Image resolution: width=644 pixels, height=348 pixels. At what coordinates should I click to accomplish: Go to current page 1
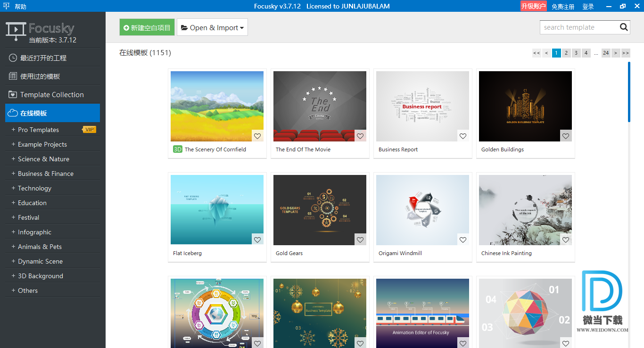pyautogui.click(x=556, y=53)
